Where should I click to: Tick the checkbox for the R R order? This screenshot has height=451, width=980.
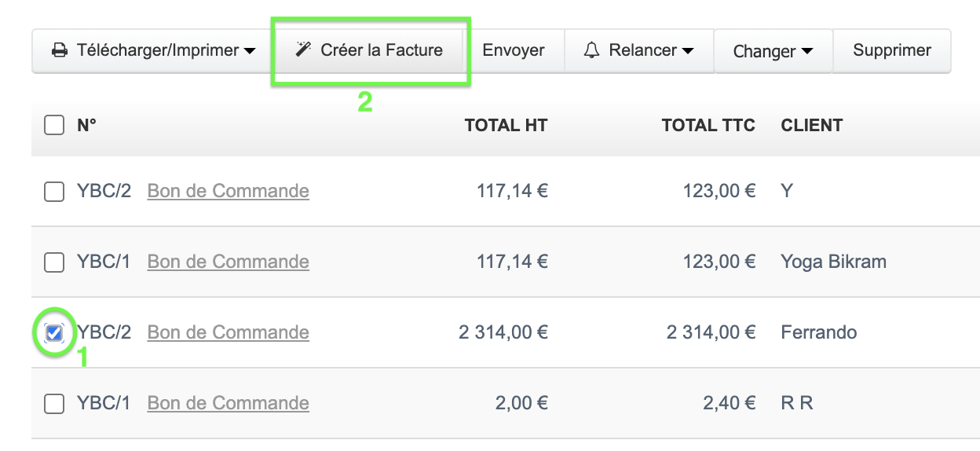[x=54, y=404]
